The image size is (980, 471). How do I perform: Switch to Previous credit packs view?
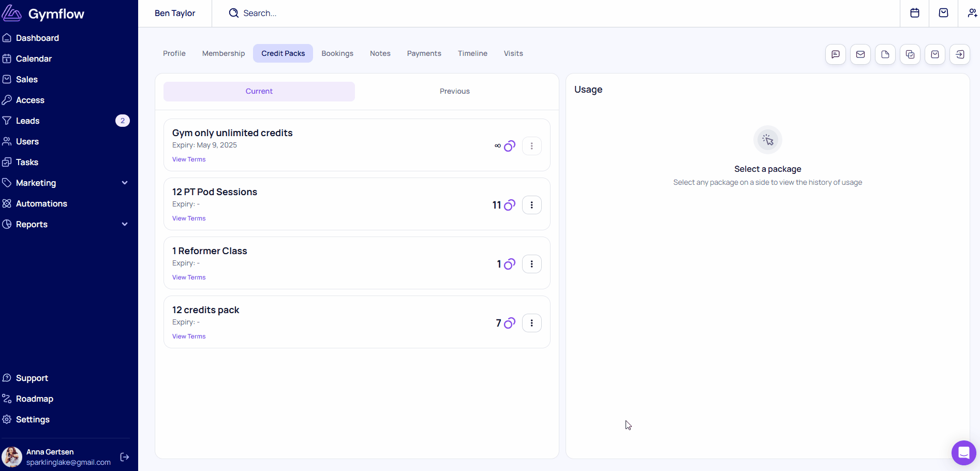(454, 91)
